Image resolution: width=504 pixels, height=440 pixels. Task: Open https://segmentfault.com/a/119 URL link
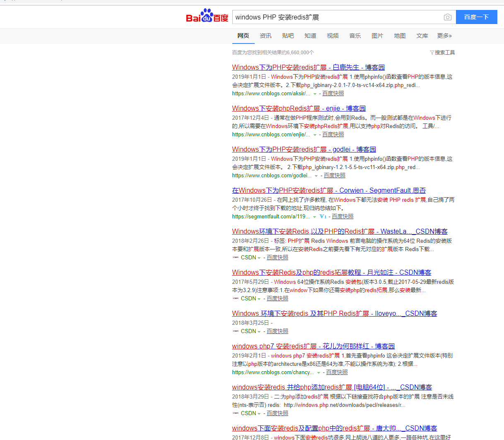tap(271, 217)
